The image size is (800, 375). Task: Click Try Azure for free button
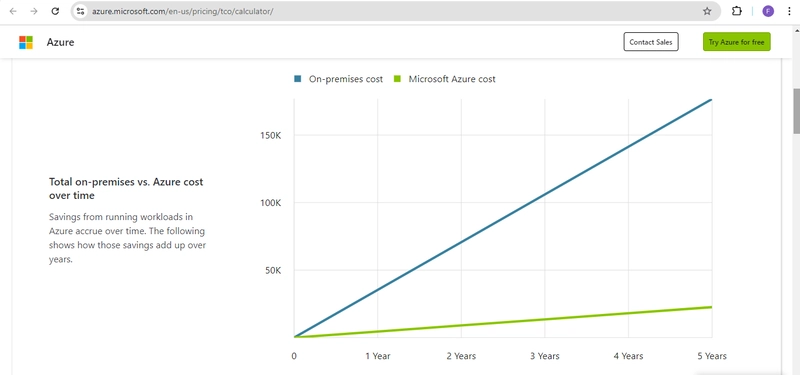[x=736, y=42]
